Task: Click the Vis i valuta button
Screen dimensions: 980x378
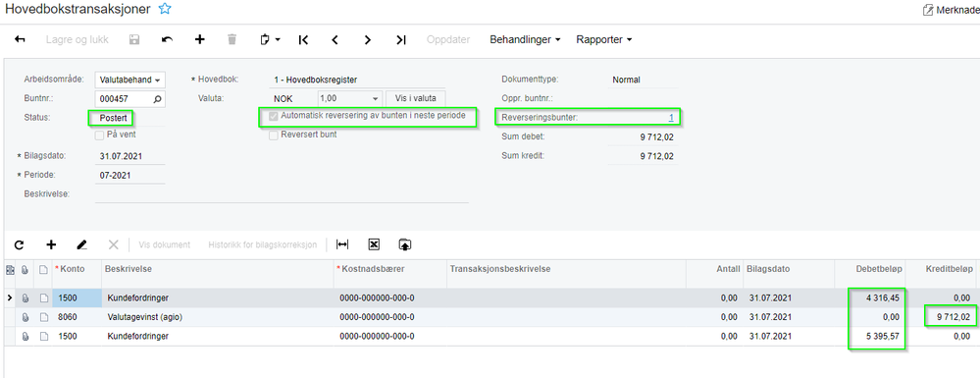Action: pyautogui.click(x=416, y=99)
